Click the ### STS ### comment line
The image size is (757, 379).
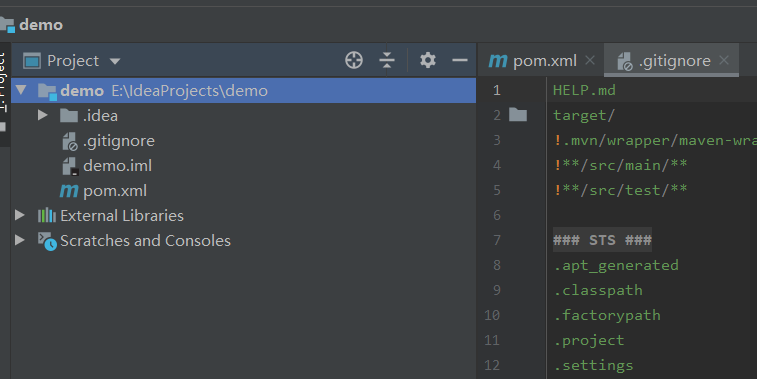point(603,240)
